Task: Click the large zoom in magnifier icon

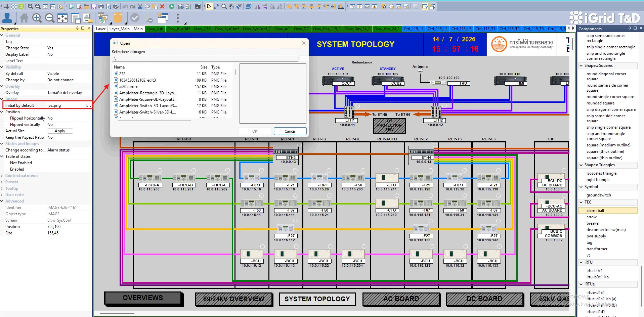Action: tap(37, 18)
